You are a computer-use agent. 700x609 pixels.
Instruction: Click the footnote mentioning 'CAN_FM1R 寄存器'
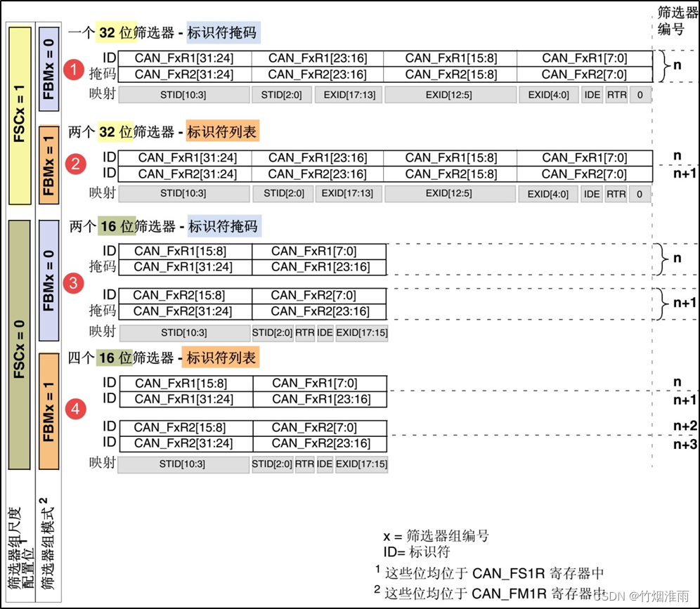pyautogui.click(x=491, y=594)
